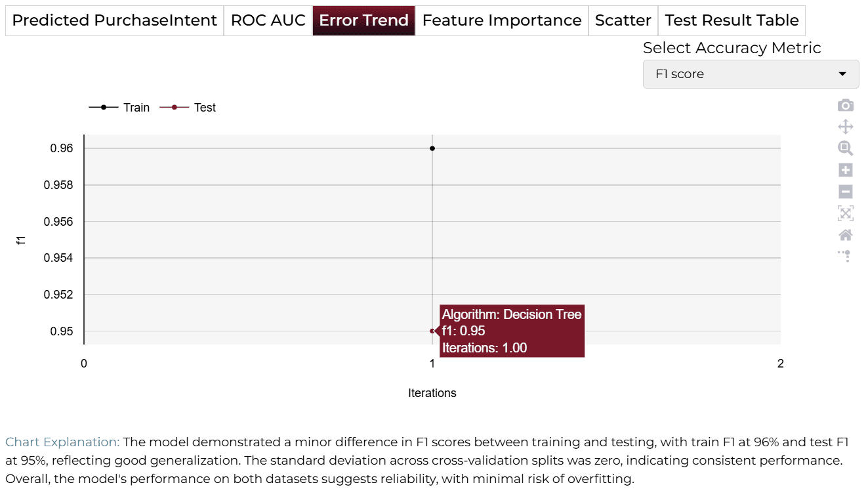Open the Scatter tab
Viewport: 868px width, 504px height.
623,20
